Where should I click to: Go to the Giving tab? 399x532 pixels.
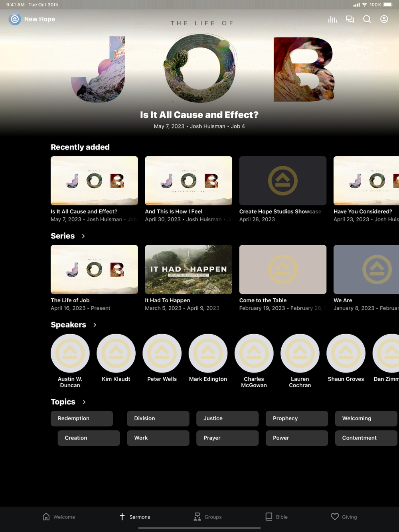pos(344,517)
